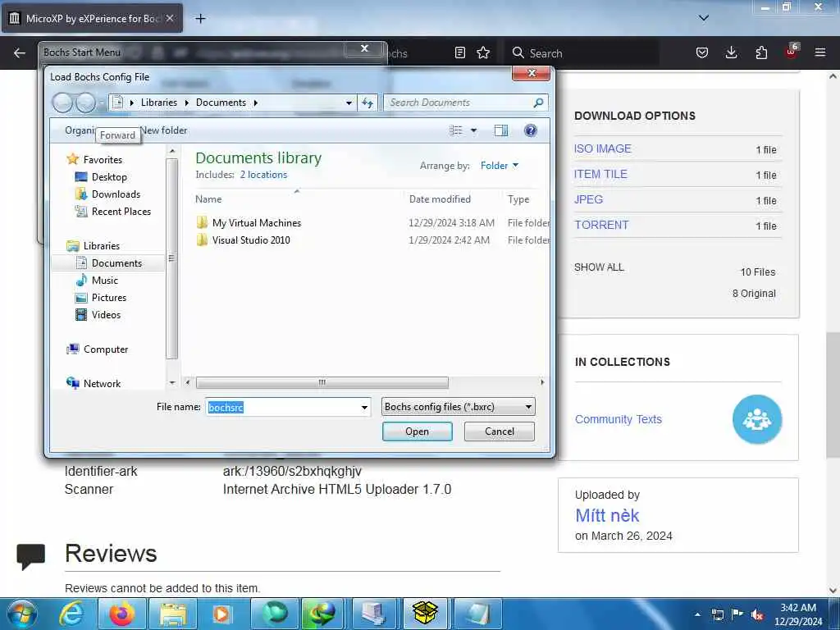Toggle Firefox reader view icon
Viewport: 840px width, 630px height.
(459, 53)
